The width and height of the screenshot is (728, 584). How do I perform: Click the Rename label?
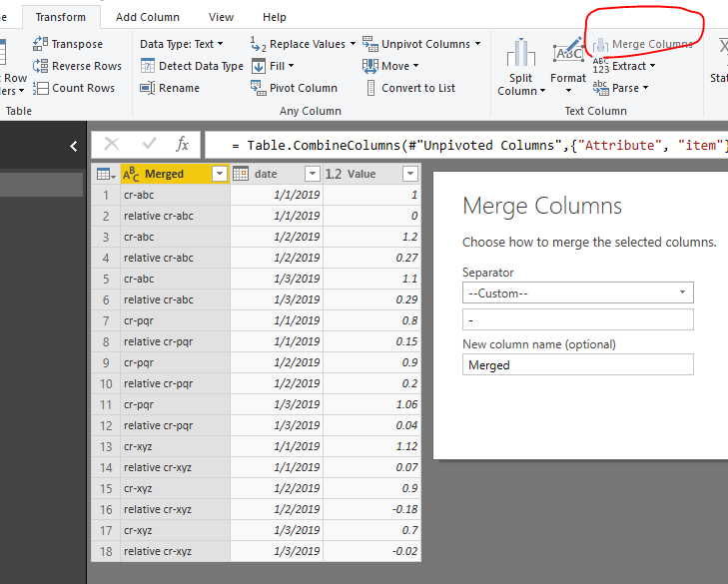click(179, 88)
